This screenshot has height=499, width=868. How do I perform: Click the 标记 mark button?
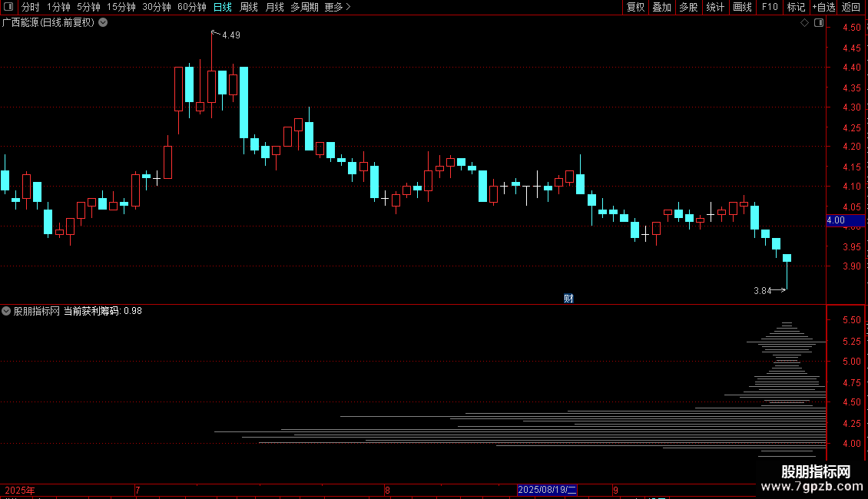(x=796, y=7)
